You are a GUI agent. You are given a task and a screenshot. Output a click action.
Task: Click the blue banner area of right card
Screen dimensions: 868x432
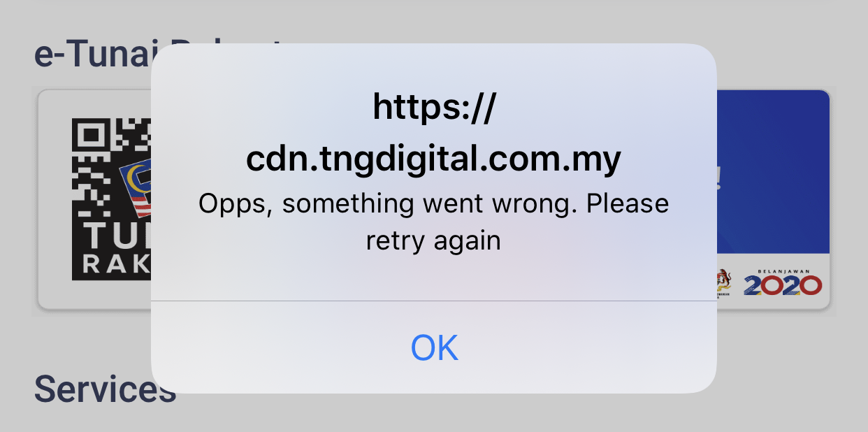click(x=772, y=171)
